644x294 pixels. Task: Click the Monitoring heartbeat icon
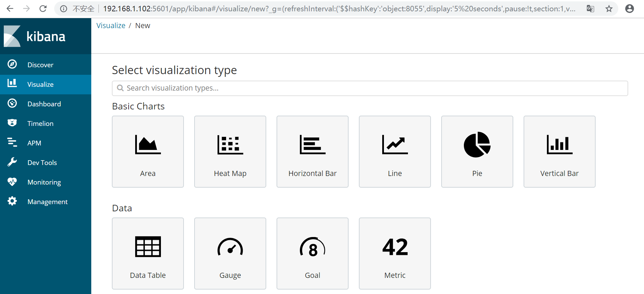12,181
